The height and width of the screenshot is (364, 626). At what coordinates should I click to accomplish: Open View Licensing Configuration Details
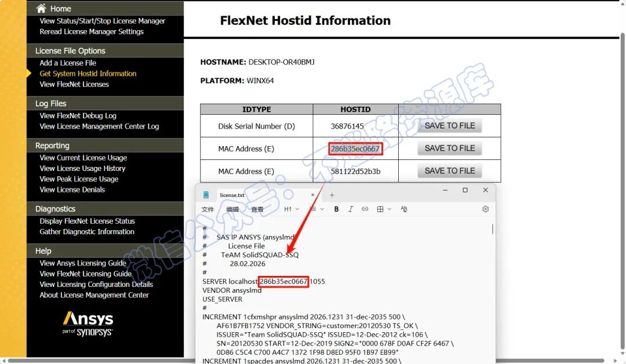96,284
